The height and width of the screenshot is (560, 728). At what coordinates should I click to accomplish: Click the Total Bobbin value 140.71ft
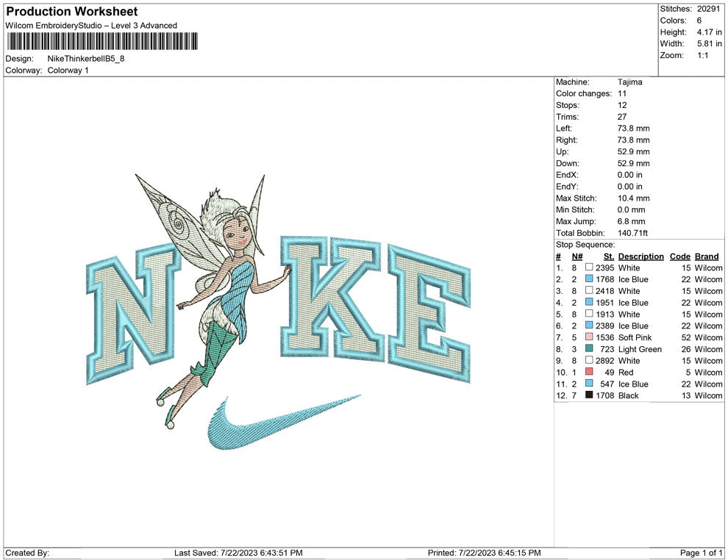[632, 233]
